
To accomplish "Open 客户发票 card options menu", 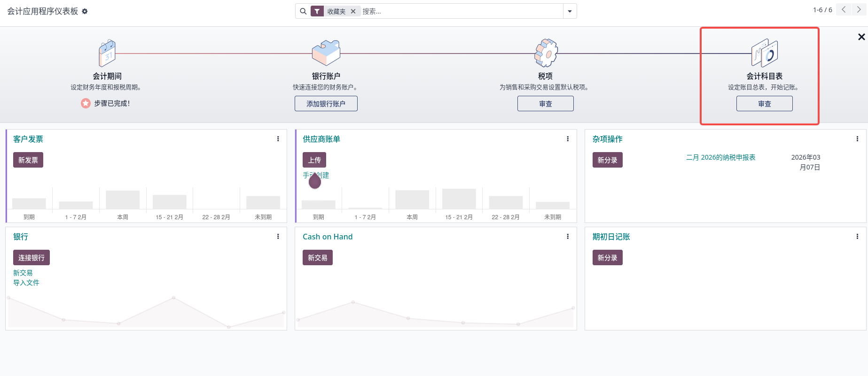I will [278, 139].
